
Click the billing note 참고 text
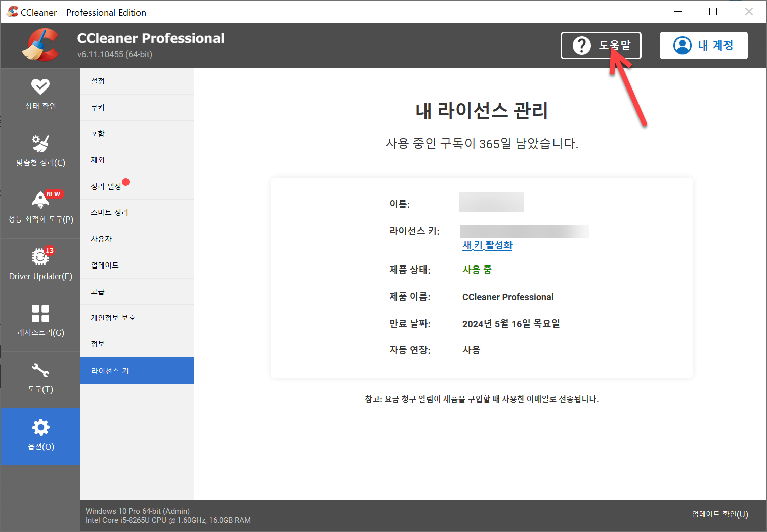point(482,399)
